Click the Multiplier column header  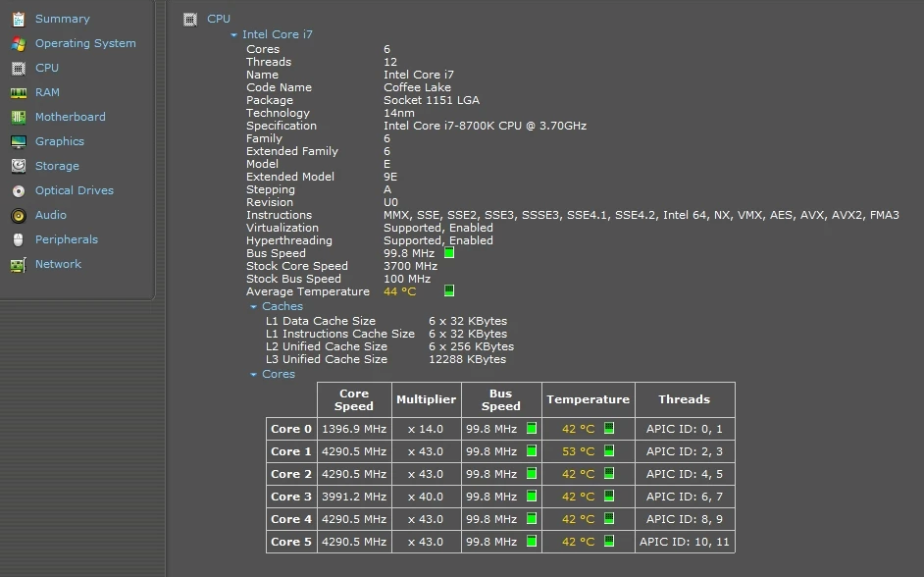[426, 399]
